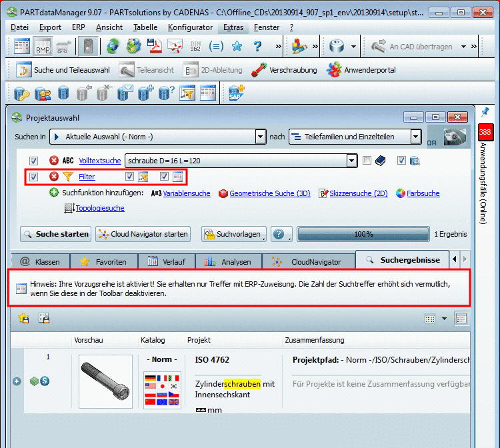Viewport: 500px width, 448px height.
Task: Toggle checkbox next to the catalog search icon
Action: click(x=401, y=160)
